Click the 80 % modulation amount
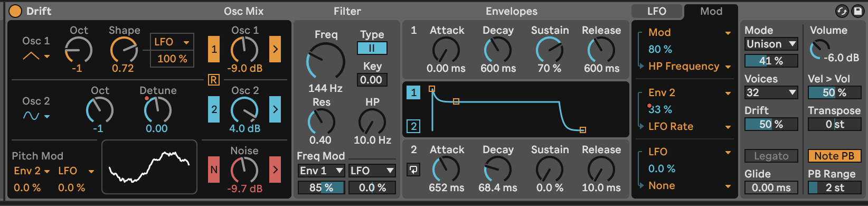Viewport: 868px width, 206px height. [x=661, y=50]
